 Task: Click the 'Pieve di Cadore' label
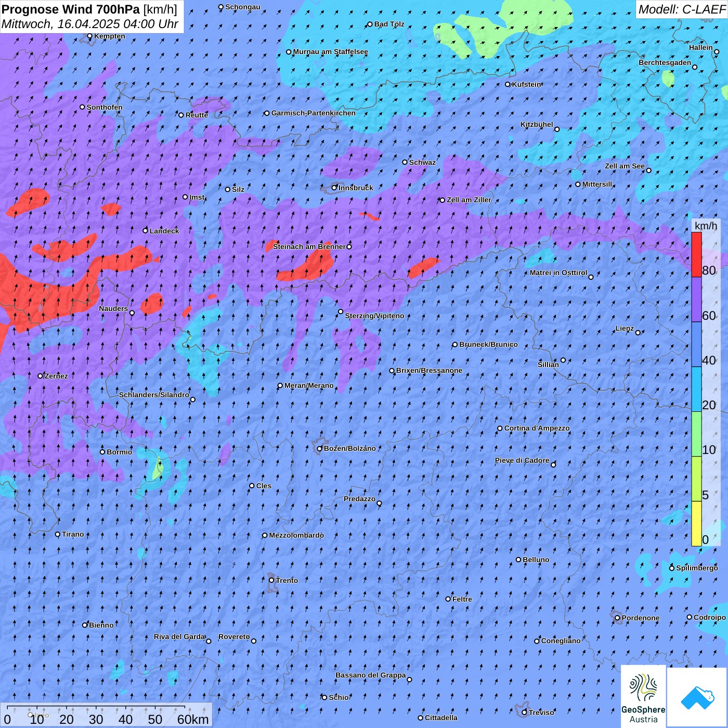point(522,460)
